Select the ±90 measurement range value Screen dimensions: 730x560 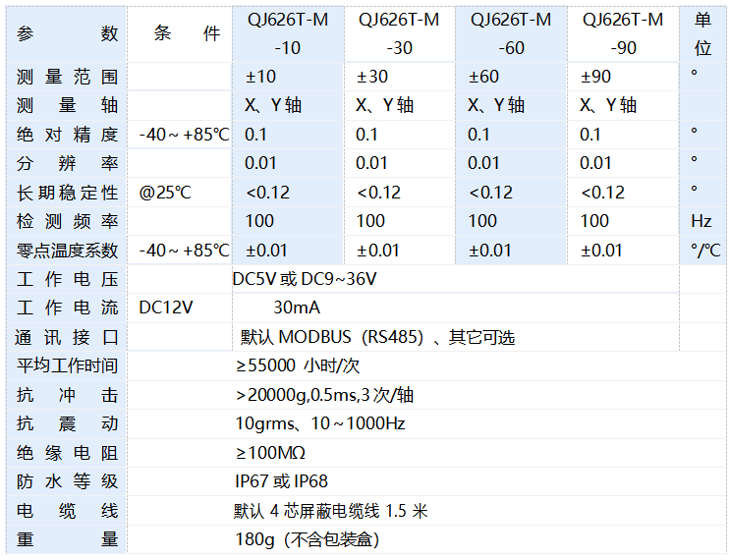click(596, 77)
